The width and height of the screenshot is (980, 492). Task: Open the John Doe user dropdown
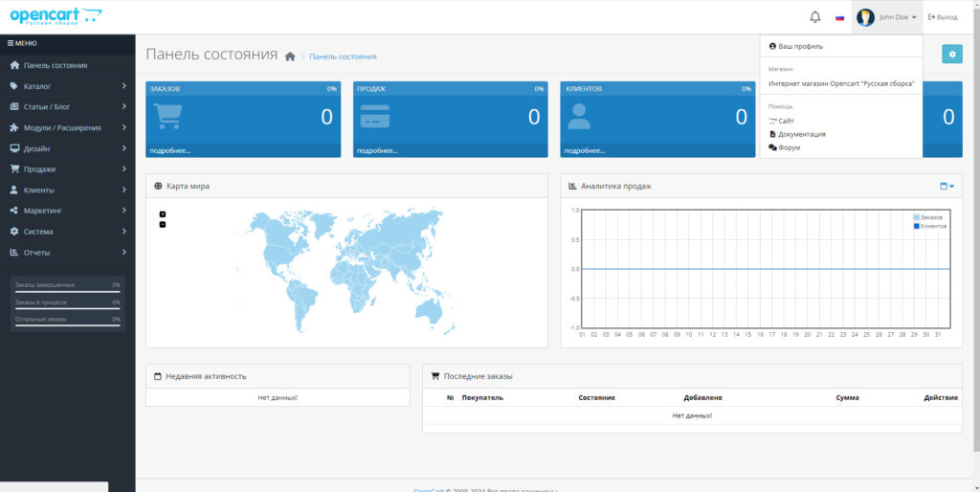pyautogui.click(x=887, y=17)
